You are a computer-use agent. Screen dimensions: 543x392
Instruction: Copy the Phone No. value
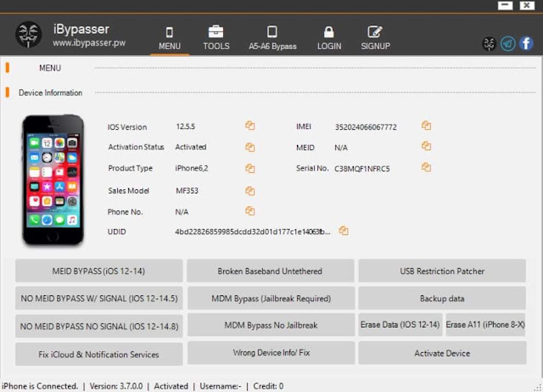coord(250,211)
